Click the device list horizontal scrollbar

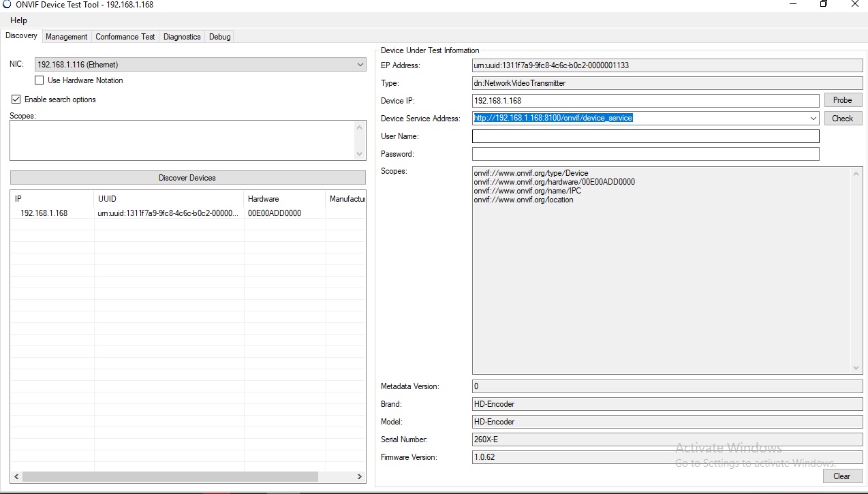point(170,477)
